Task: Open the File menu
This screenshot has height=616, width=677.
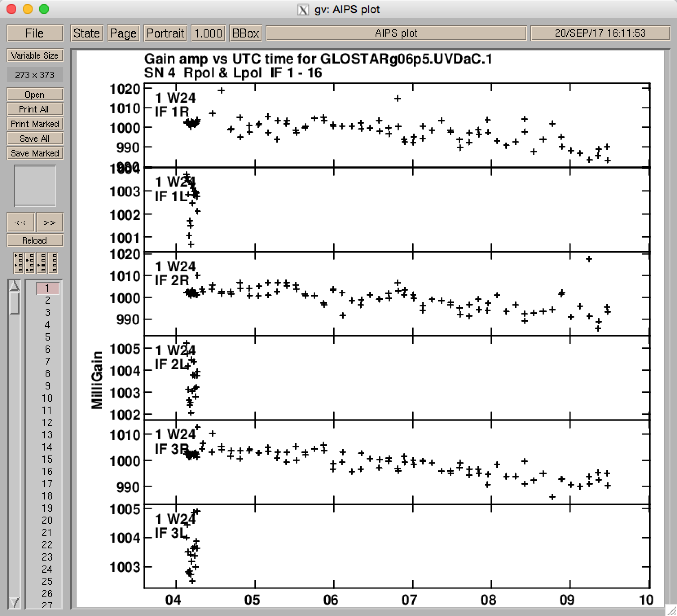Action: click(35, 33)
